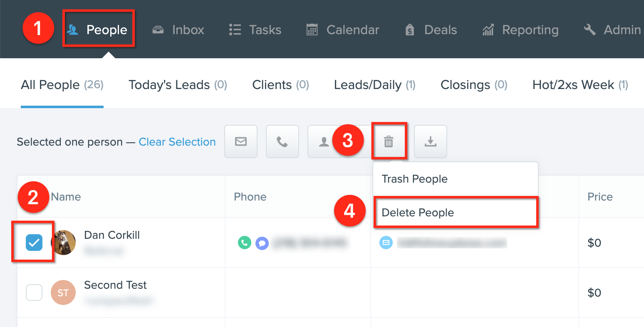Click the person assign toolbar icon
This screenshot has width=644, height=327.
tap(324, 141)
